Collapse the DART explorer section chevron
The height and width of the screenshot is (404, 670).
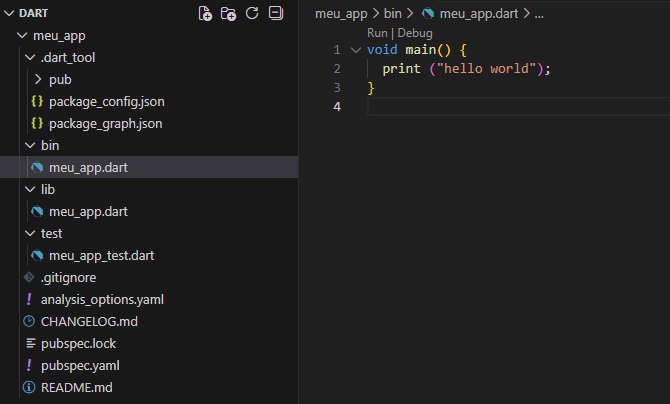(9, 13)
